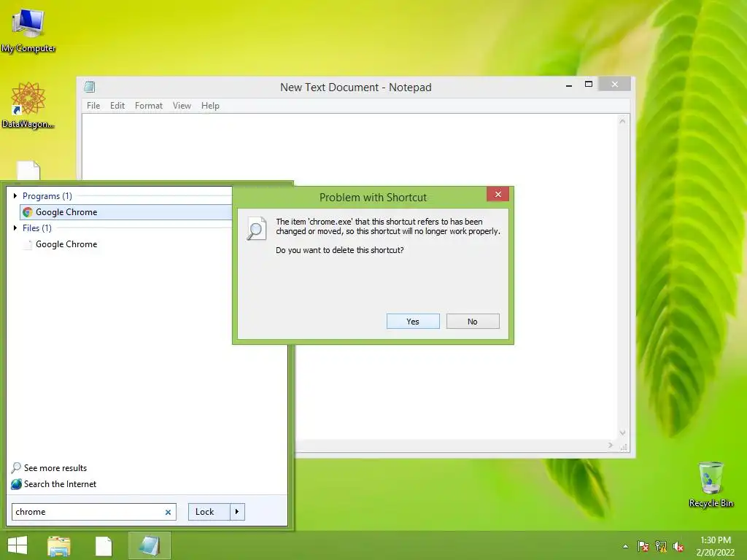Click the muted volume tray icon
The height and width of the screenshot is (560, 747).
tap(678, 547)
